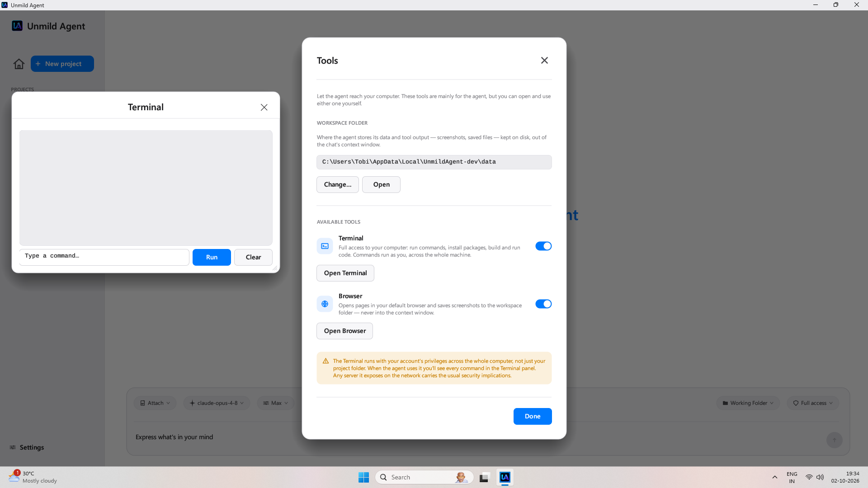Viewport: 868px width, 488px height.
Task: Click the Open Browser button
Action: click(x=344, y=331)
